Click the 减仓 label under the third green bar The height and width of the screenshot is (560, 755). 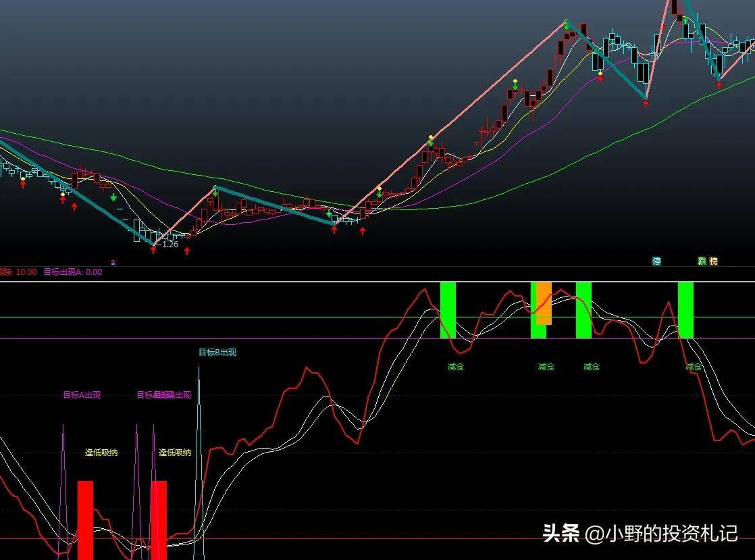(x=592, y=367)
